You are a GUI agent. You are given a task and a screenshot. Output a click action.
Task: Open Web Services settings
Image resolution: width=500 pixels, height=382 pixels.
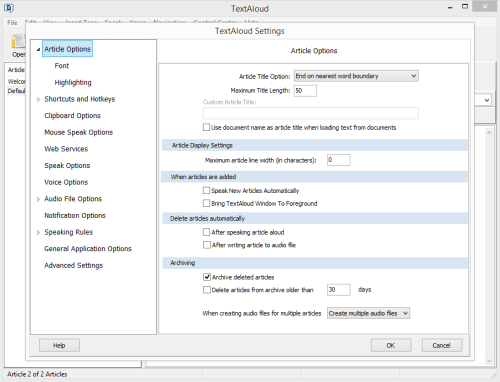point(66,149)
